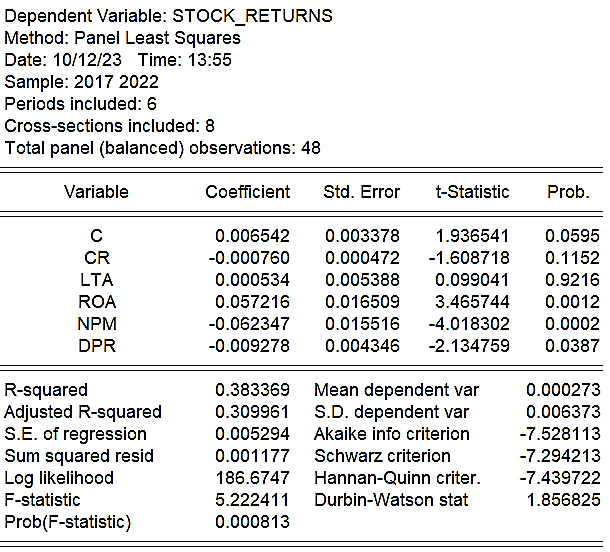Click the Akaike info criterion value
Viewport: 610px width, 552px height.
[x=560, y=434]
